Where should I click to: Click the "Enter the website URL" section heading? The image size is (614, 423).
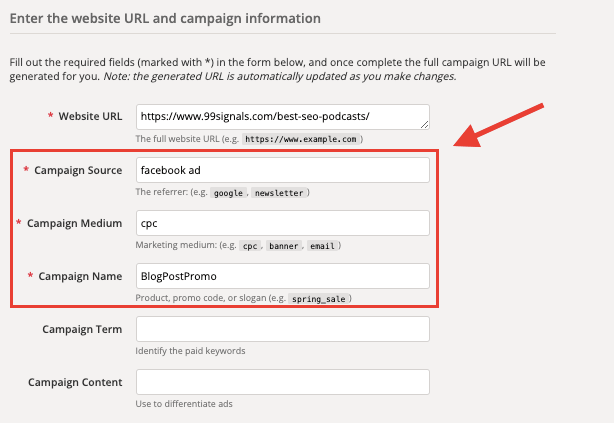coord(163,18)
